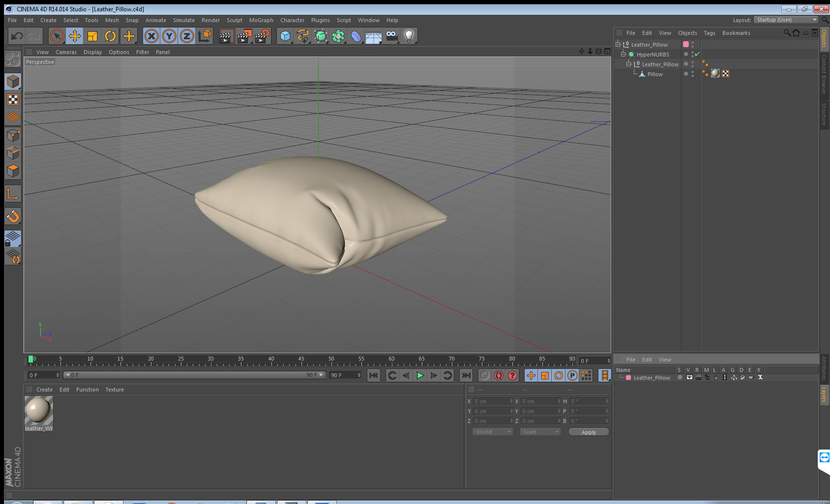Enable the Axis tool
The height and width of the screenshot is (504, 830).
[x=13, y=194]
